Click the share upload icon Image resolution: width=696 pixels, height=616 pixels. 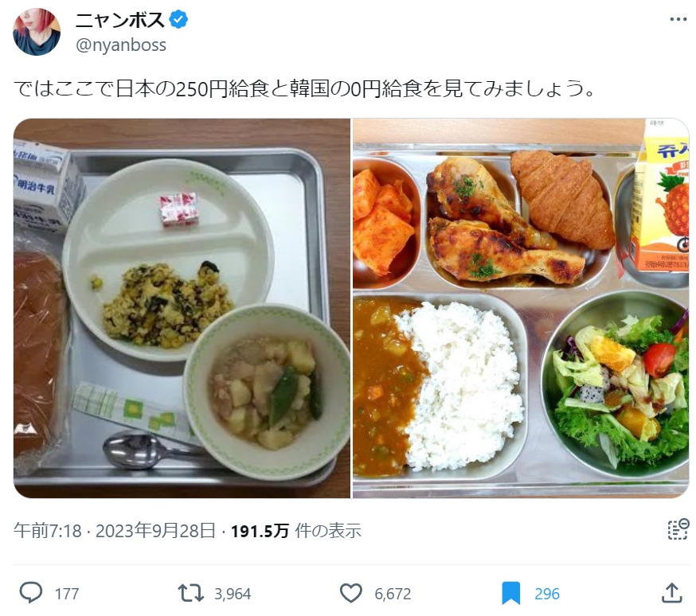click(671, 593)
